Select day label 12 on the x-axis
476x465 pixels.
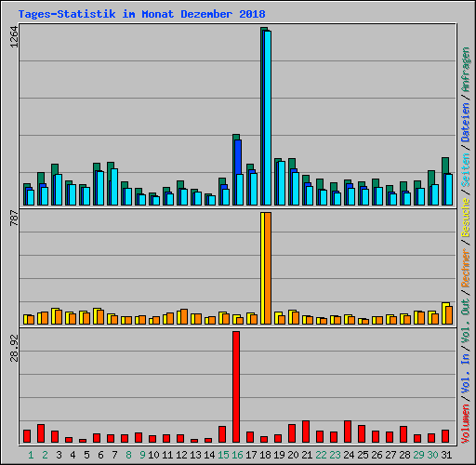point(181,455)
